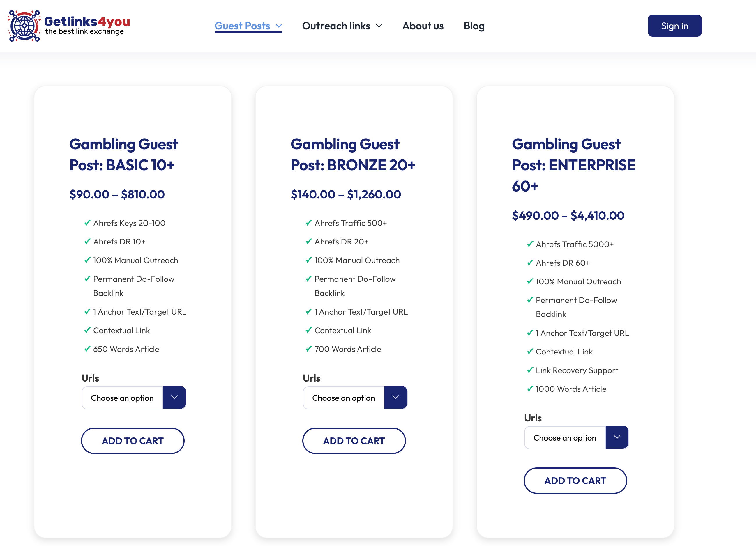Click checkmark beside Ahrefs Keys 20-100
The image size is (756, 546).
(x=87, y=223)
